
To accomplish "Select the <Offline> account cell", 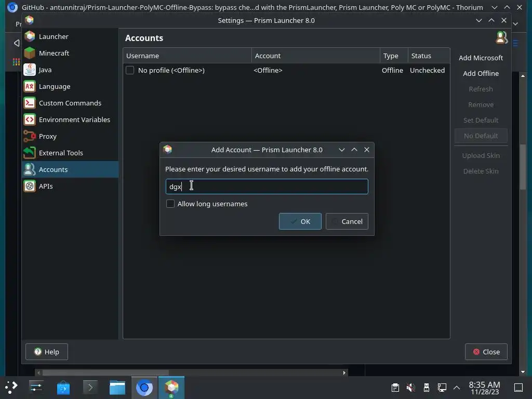I will pos(268,70).
